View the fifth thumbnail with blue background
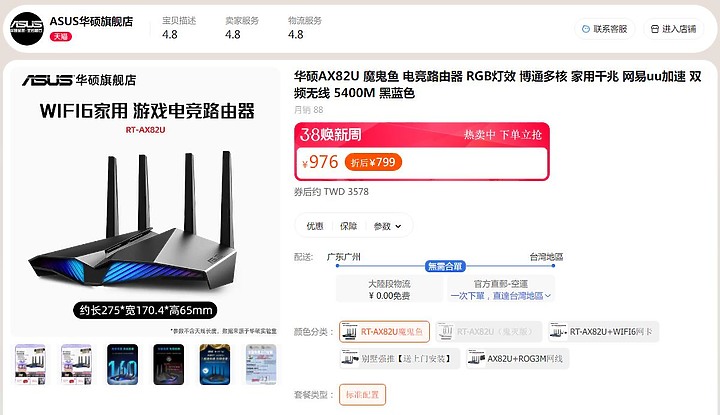Image resolution: width=720 pixels, height=415 pixels. click(x=215, y=365)
